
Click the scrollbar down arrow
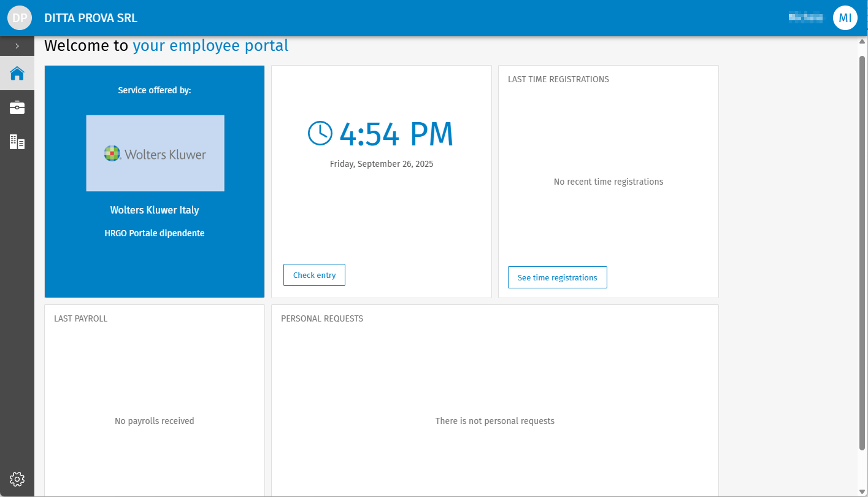coord(862,491)
